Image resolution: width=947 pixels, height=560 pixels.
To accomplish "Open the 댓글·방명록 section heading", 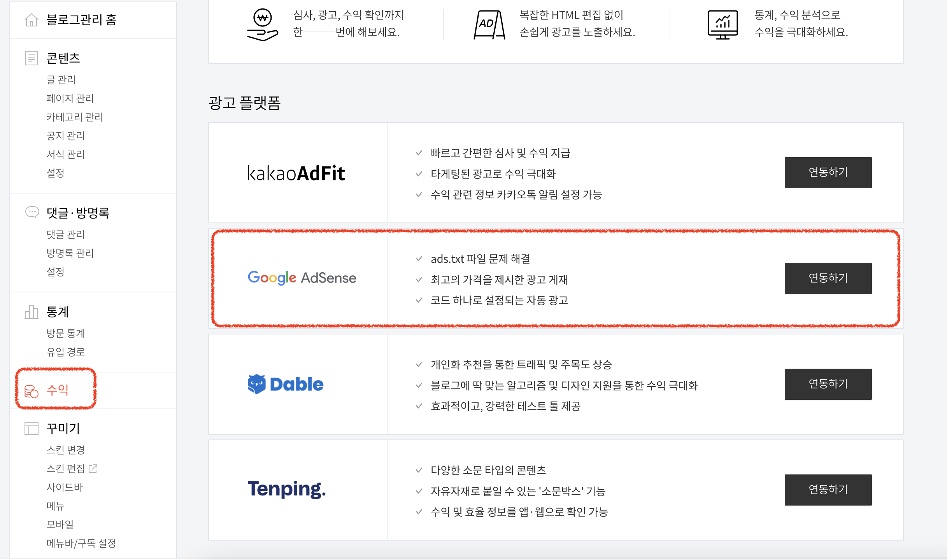I will [78, 213].
